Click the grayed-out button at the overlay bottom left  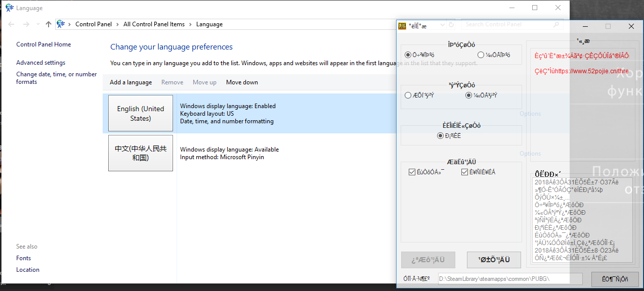click(428, 260)
